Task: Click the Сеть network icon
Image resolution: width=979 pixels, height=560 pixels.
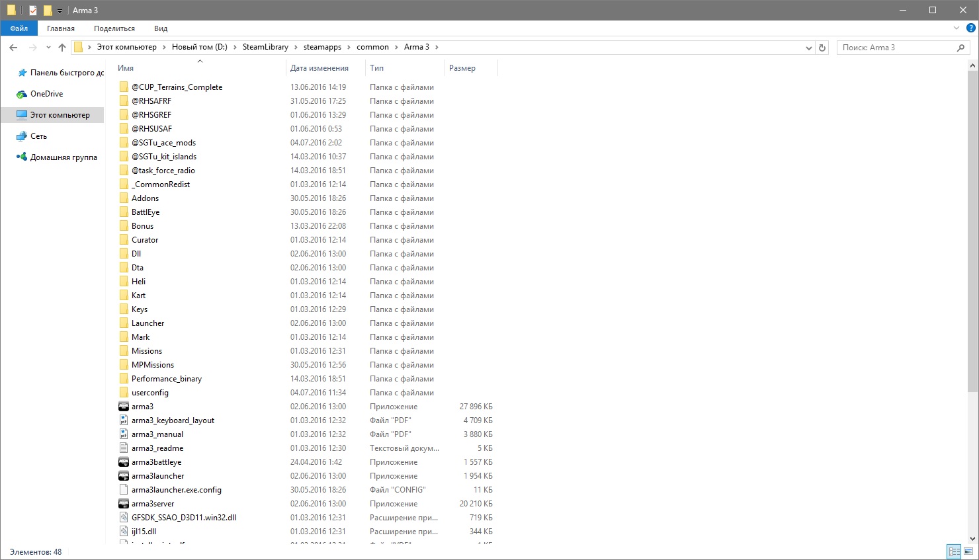Action: [22, 136]
